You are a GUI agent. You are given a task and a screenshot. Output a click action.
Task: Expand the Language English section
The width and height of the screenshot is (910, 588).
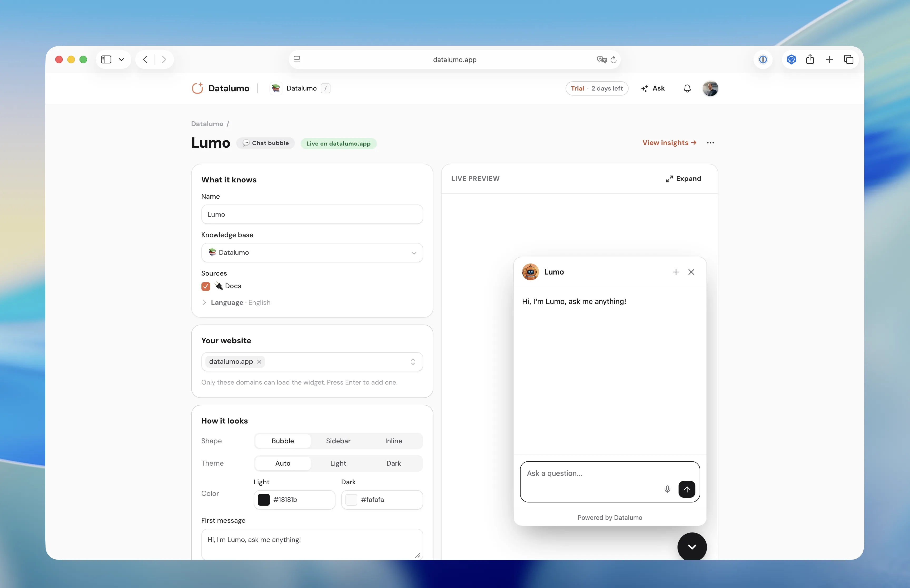coord(236,302)
